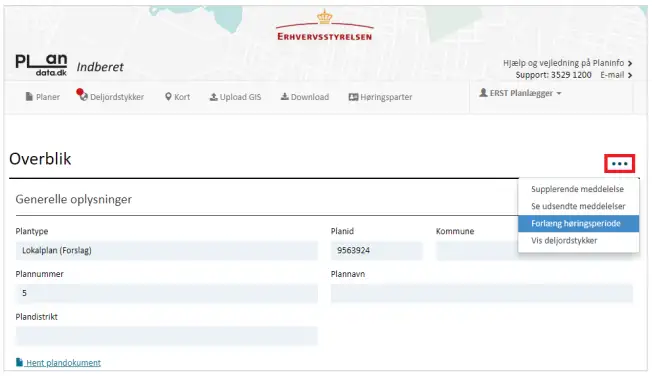Open Planer from the navigation bar
The height and width of the screenshot is (376, 652).
43,97
